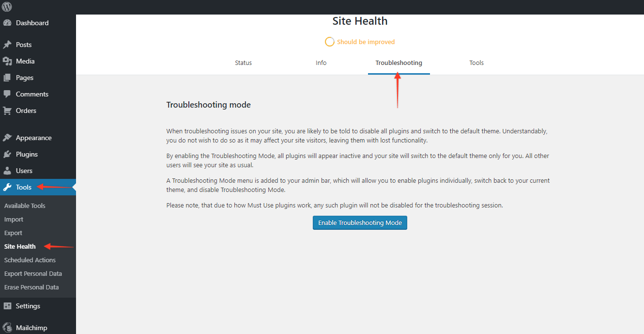
Task: Click the Pages document icon
Action: coord(7,78)
